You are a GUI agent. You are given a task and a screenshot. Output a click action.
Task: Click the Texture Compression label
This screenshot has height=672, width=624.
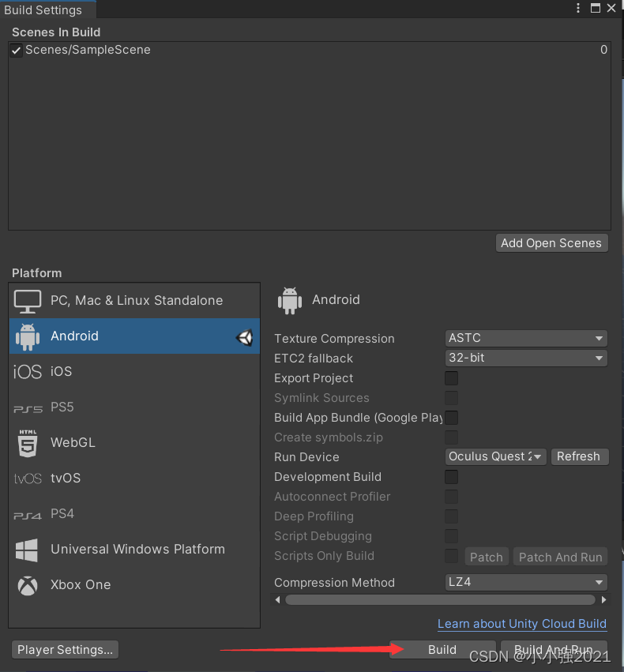[x=334, y=339]
